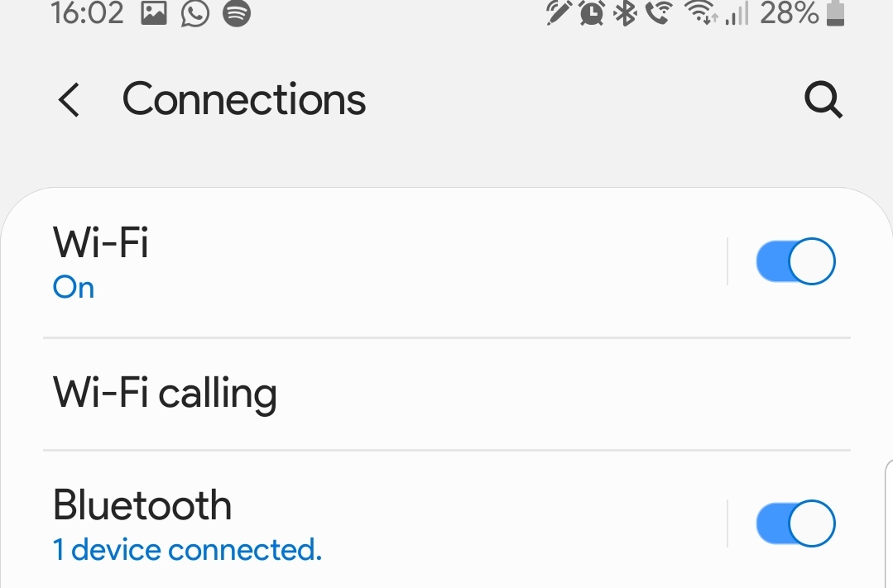
Task: Tap the gallery image notification icon
Action: click(154, 13)
